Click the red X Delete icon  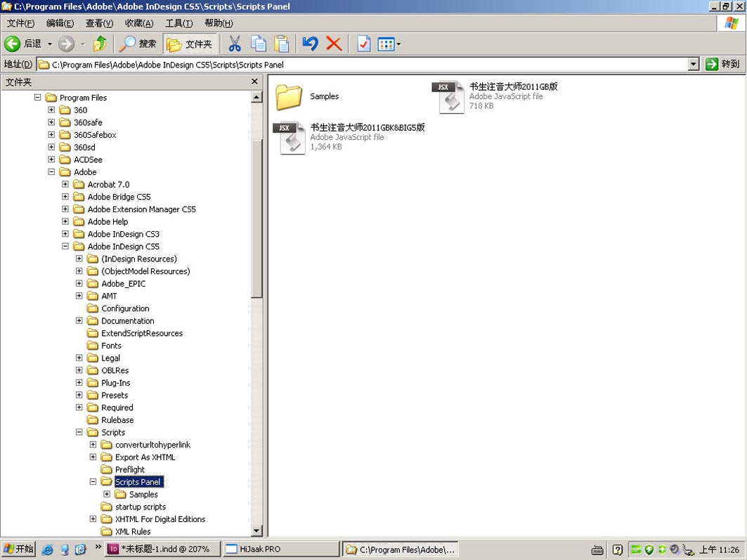pyautogui.click(x=334, y=44)
